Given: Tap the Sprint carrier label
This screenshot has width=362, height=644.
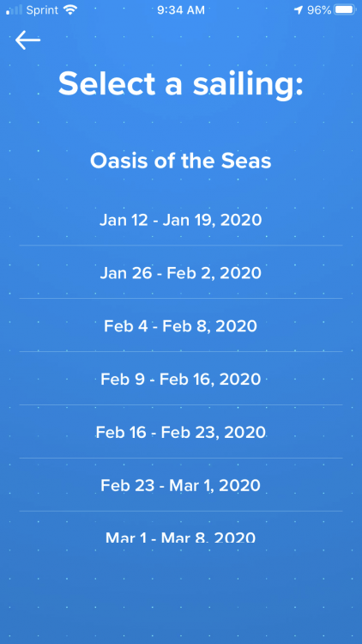Looking at the screenshot, I should 42,10.
